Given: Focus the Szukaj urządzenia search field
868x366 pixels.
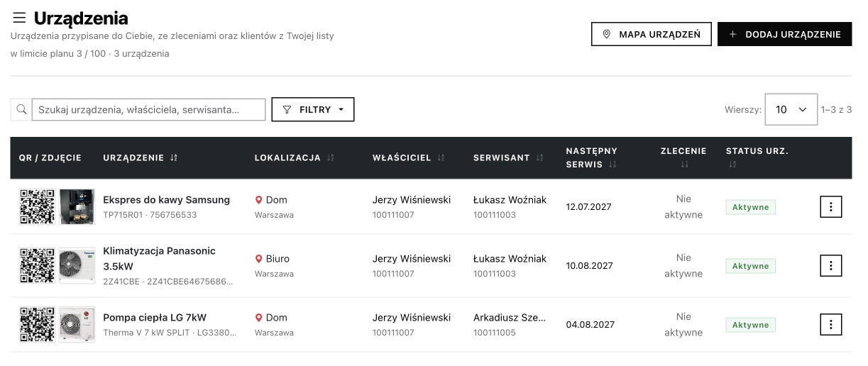Looking at the screenshot, I should point(149,110).
